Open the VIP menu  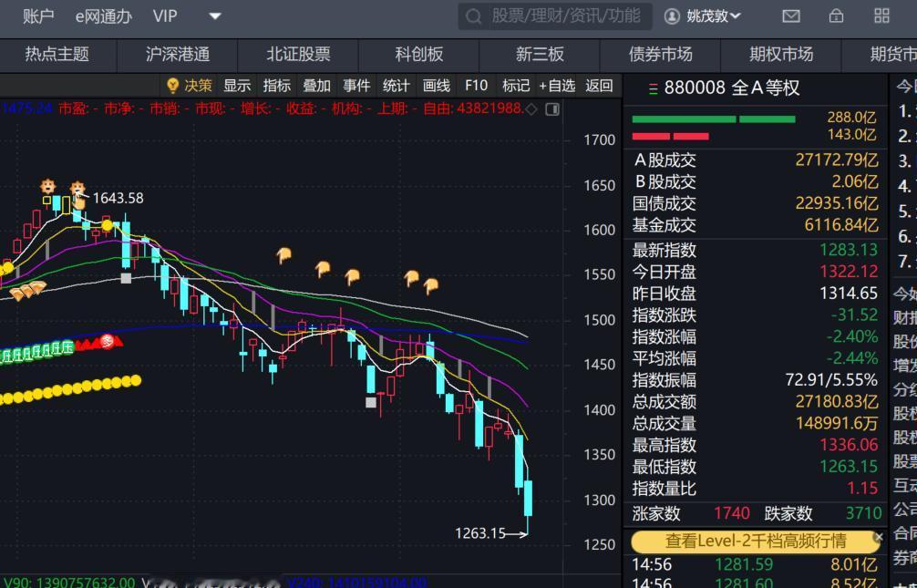tap(165, 16)
